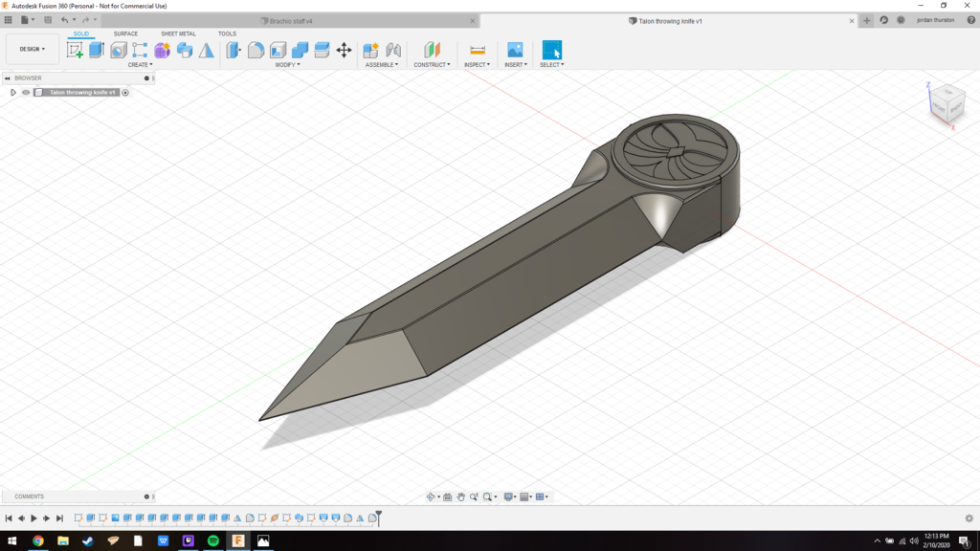Open the job status clock icon
The height and width of the screenshot is (551, 980).
pyautogui.click(x=901, y=20)
